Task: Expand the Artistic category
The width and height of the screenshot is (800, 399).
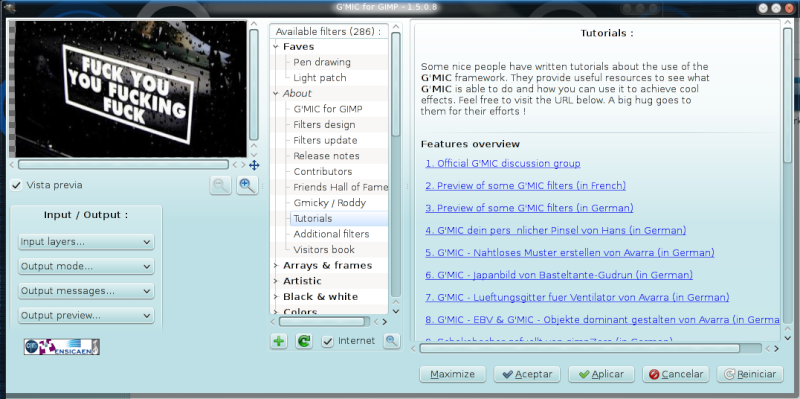Action: click(x=276, y=281)
